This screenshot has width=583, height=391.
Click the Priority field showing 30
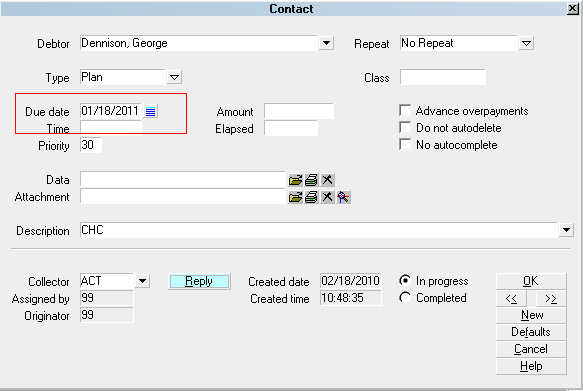click(x=91, y=145)
